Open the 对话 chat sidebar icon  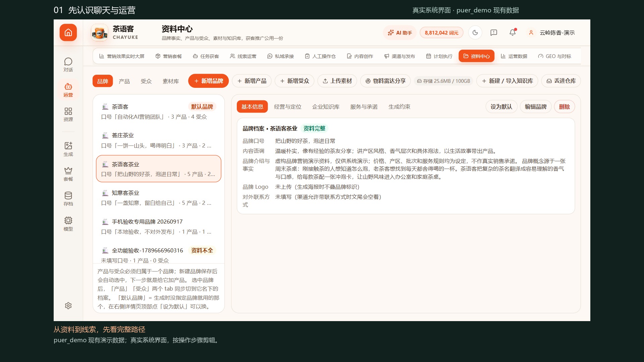(x=68, y=65)
